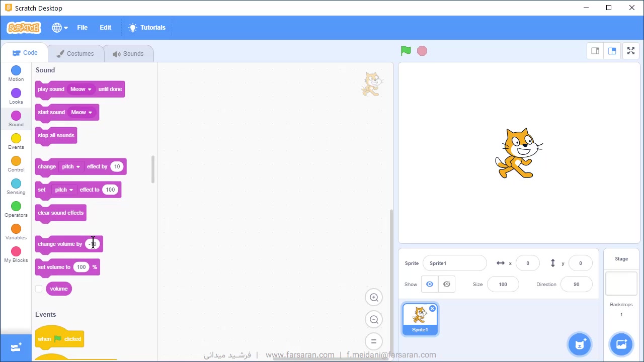Select the Sensing block category
The height and width of the screenshot is (362, 644).
(16, 187)
